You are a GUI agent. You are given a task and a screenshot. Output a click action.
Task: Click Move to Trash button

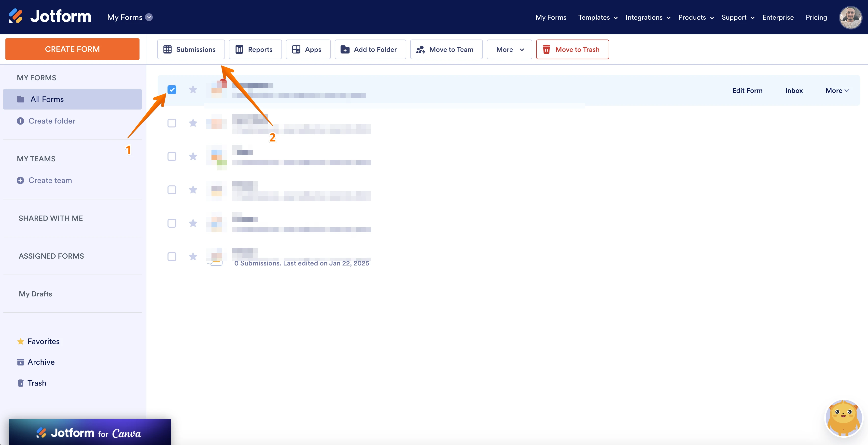click(572, 50)
